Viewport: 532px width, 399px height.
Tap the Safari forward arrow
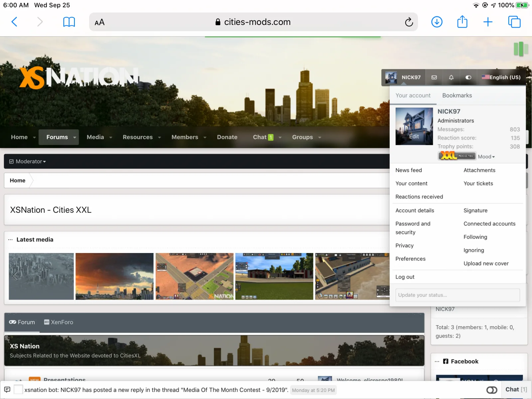[x=40, y=22]
